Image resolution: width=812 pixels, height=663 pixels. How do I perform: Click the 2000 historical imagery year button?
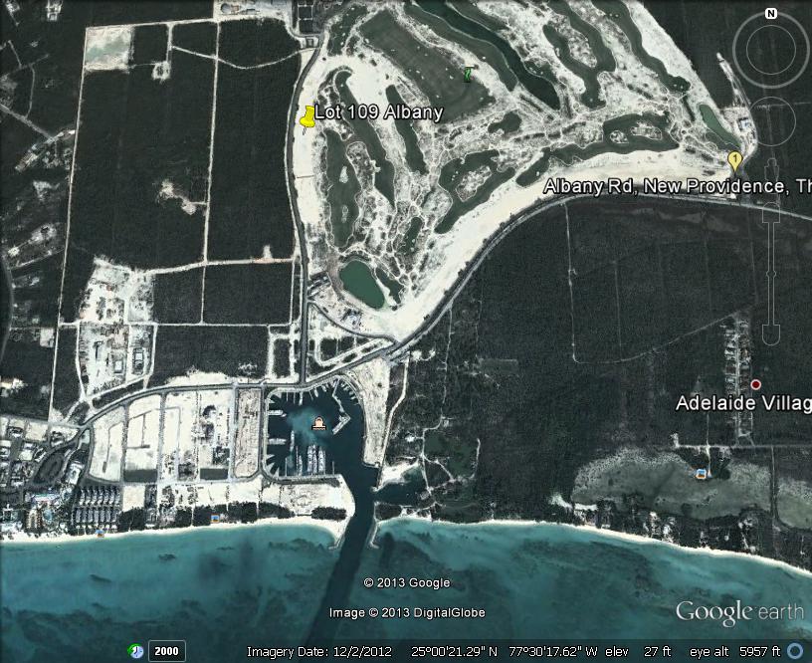[166, 651]
